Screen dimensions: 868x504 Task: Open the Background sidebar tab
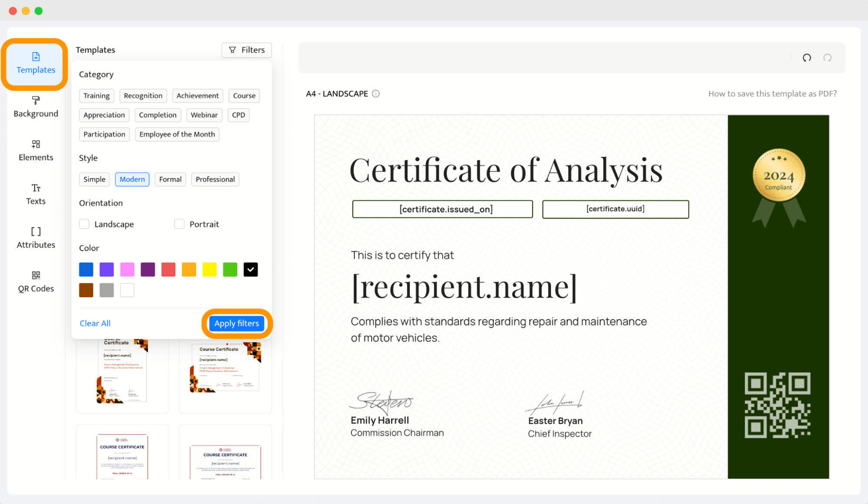pos(36,107)
